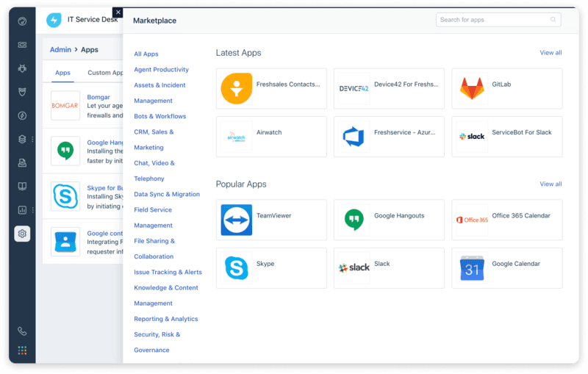Select CRM, Sales & Marketing category
Viewport: 588px width, 374px height.
click(154, 140)
